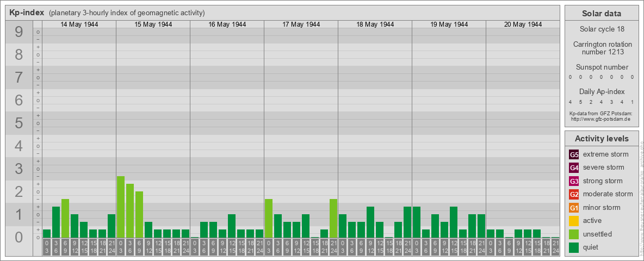Click the '20 May 1944' date header
Image resolution: width=644 pixels, height=261 pixels.
pyautogui.click(x=523, y=24)
